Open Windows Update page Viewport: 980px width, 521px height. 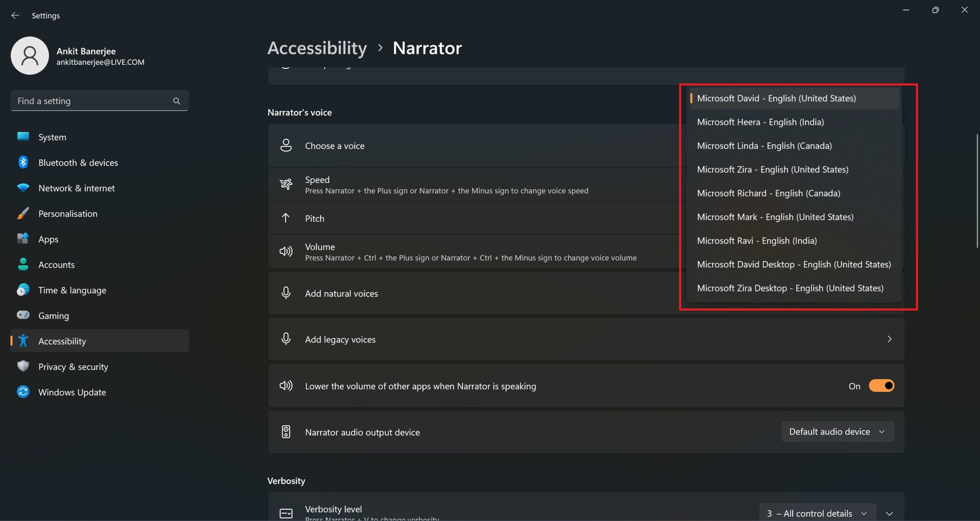pyautogui.click(x=100, y=392)
